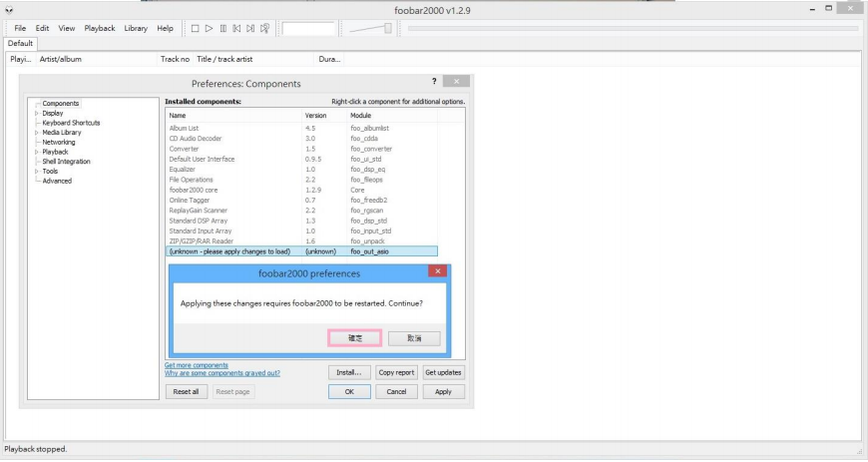
Task: Click the Previous track toolbar icon
Action: click(x=236, y=28)
